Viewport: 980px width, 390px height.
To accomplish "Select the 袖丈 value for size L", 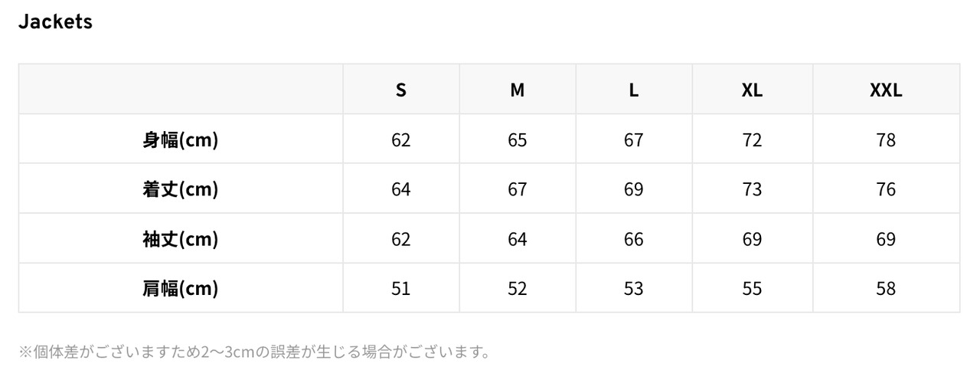I will point(634,239).
